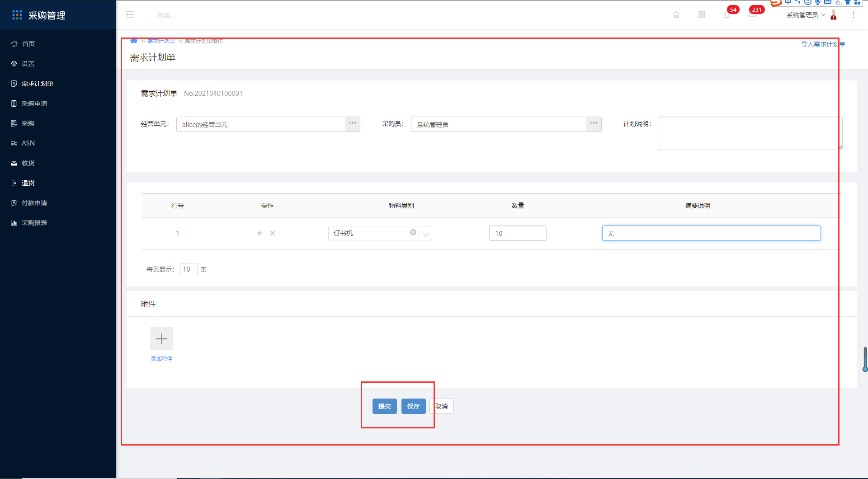
Task: Clear the 订书机 material selection
Action: [413, 232]
